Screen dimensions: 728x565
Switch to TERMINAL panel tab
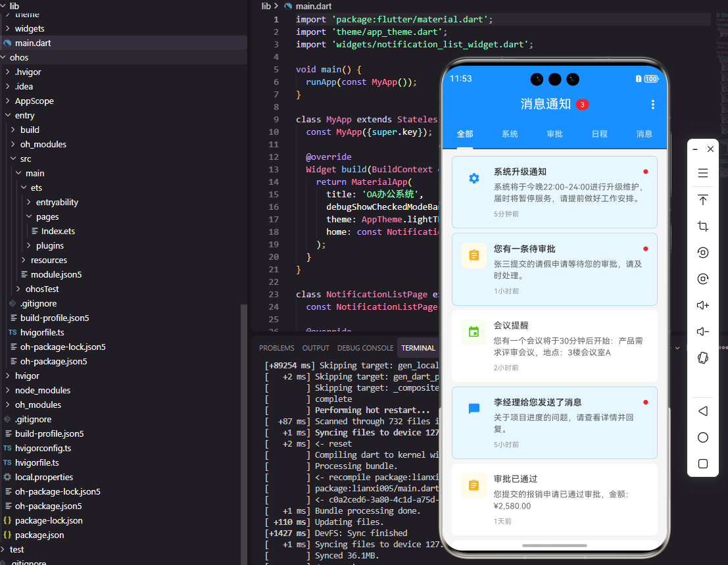click(418, 348)
